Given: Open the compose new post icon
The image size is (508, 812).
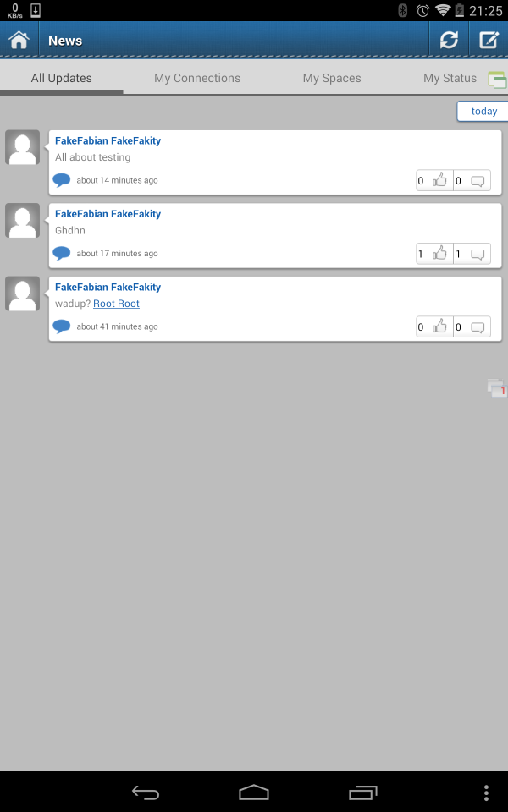Looking at the screenshot, I should click(x=489, y=40).
